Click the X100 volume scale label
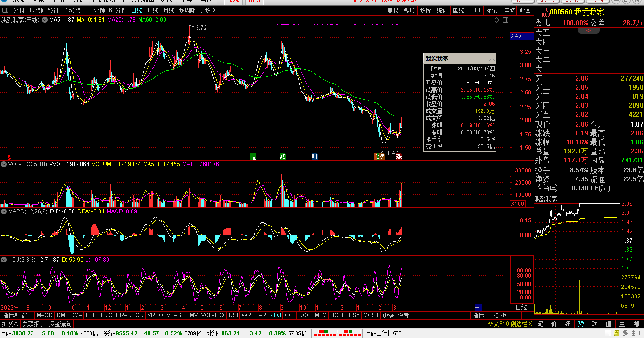The width and height of the screenshot is (644, 338). click(519, 204)
